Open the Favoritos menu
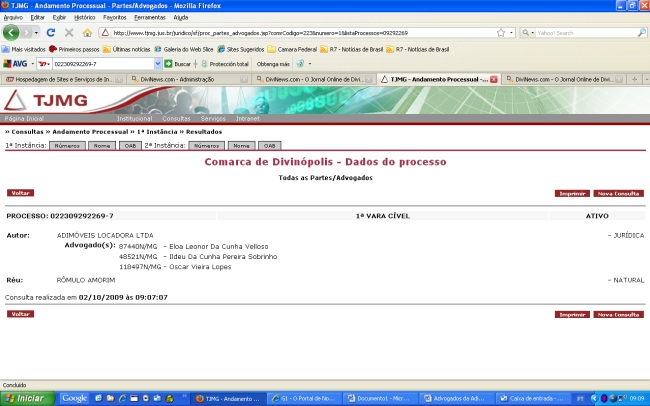 click(x=114, y=17)
